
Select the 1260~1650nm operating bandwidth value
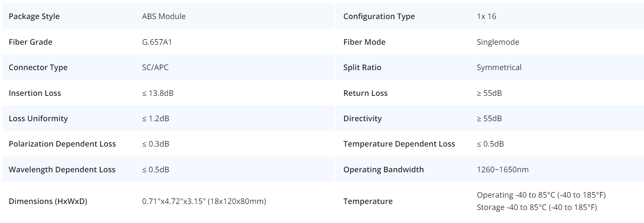(x=502, y=170)
